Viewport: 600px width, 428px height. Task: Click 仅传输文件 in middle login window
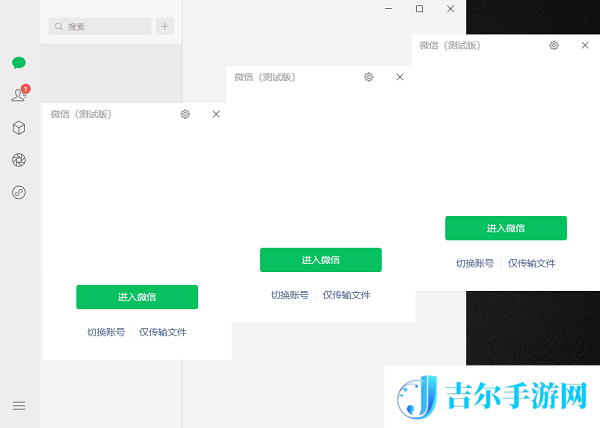coord(346,295)
